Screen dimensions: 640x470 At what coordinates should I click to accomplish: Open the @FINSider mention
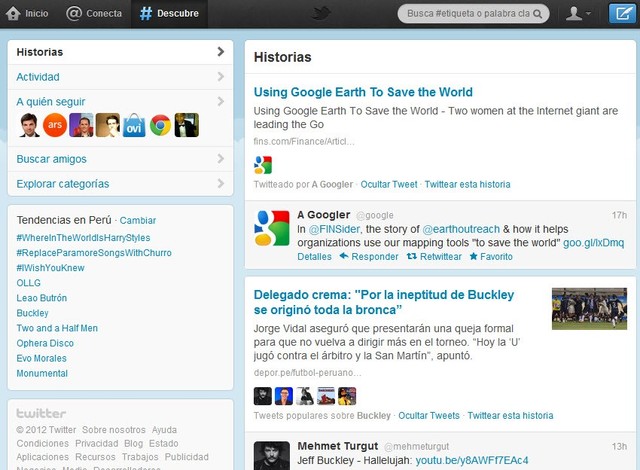334,229
